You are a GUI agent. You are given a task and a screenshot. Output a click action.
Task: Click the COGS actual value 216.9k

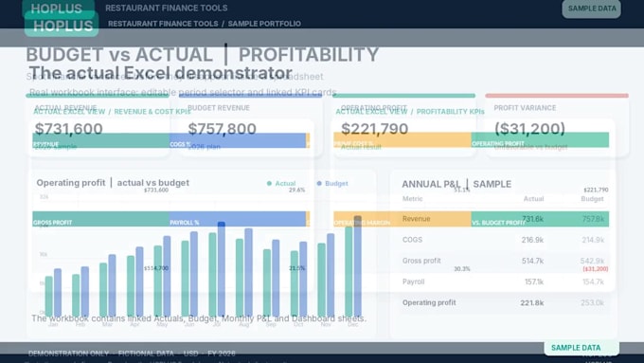(532, 240)
